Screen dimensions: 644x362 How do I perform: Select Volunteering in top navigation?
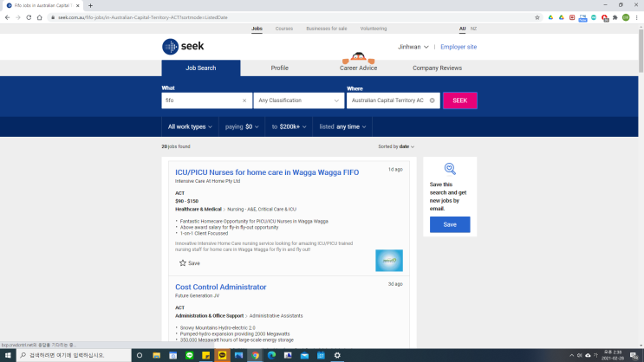coord(374,29)
